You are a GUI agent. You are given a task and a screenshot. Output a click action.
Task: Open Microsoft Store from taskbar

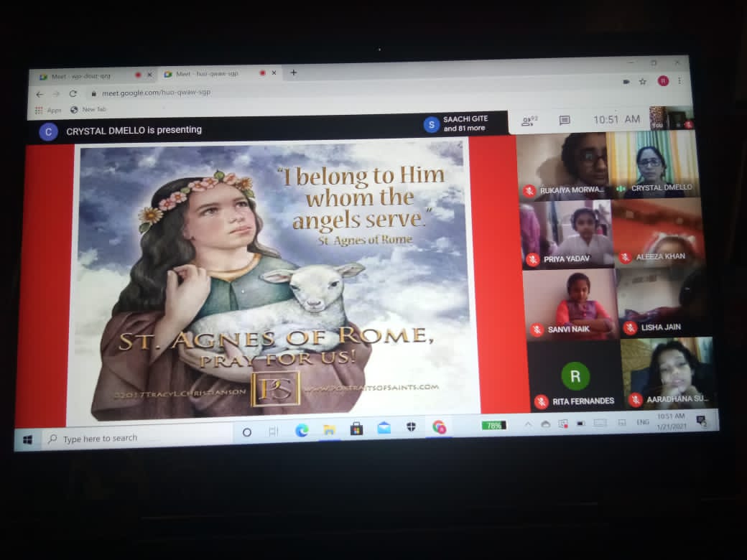pyautogui.click(x=356, y=429)
